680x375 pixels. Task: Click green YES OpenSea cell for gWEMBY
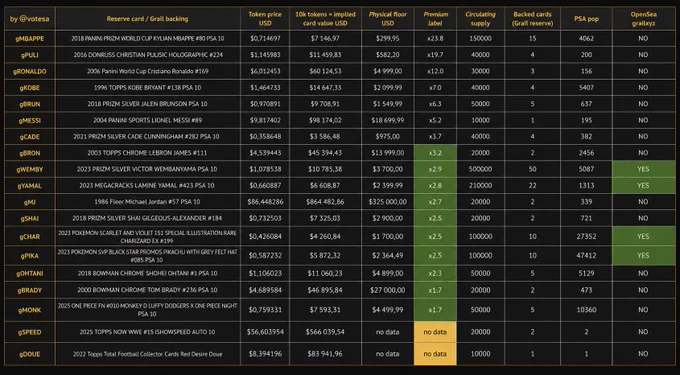644,169
